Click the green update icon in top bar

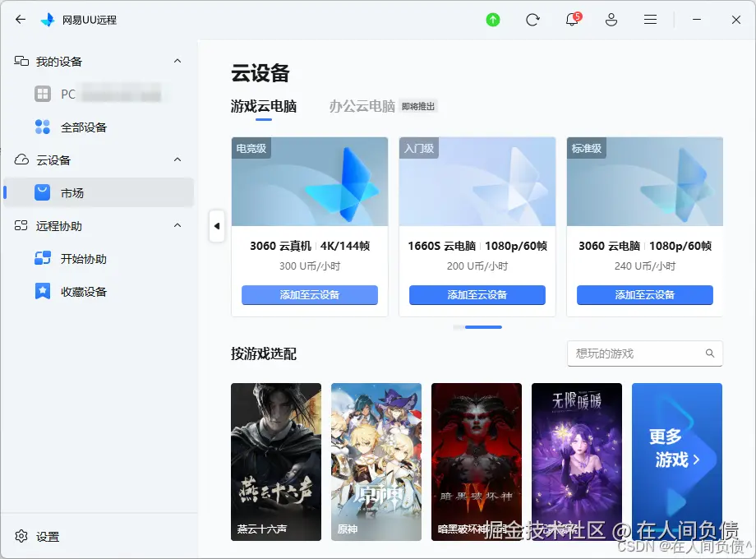[x=492, y=19]
